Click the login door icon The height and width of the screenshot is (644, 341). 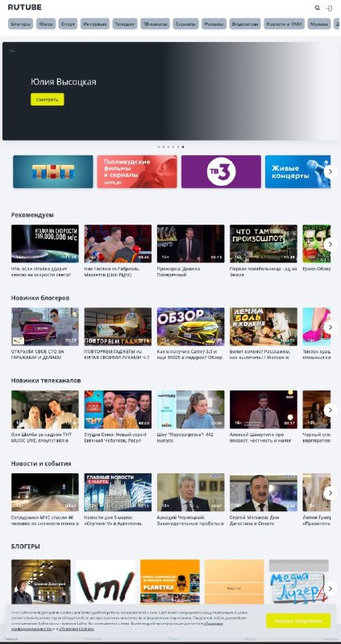coord(329,8)
